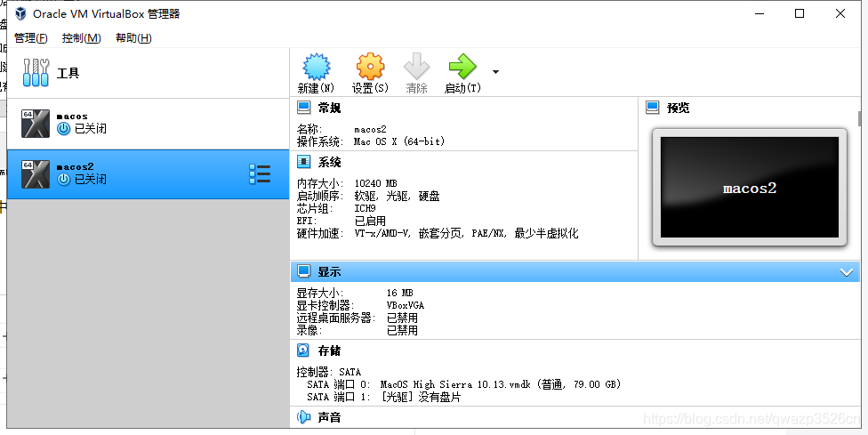
Task: Click the boot order 软驱, 光驱, 硬盘
Action: pos(397,196)
